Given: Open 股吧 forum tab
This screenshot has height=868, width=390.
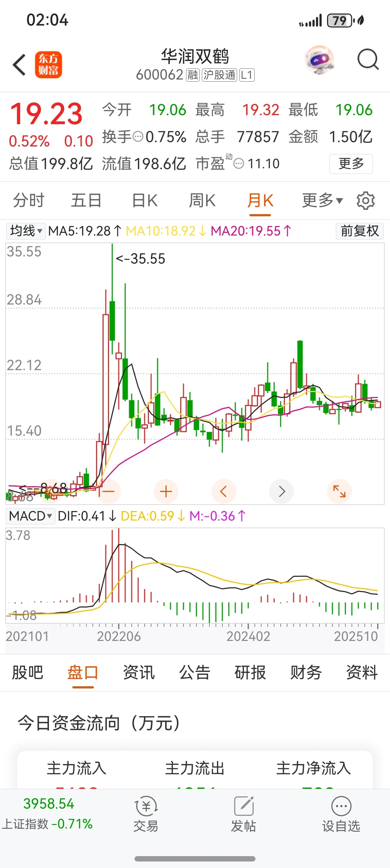Looking at the screenshot, I should pyautogui.click(x=28, y=672).
